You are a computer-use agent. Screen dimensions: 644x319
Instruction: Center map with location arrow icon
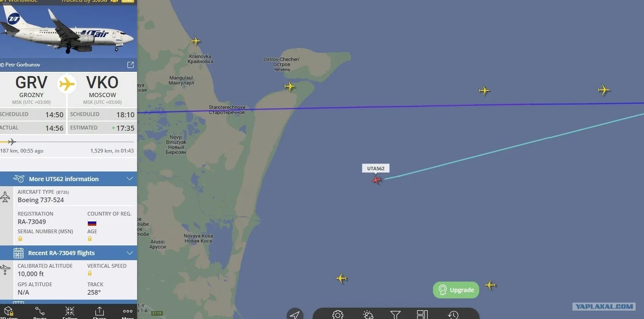click(x=295, y=315)
